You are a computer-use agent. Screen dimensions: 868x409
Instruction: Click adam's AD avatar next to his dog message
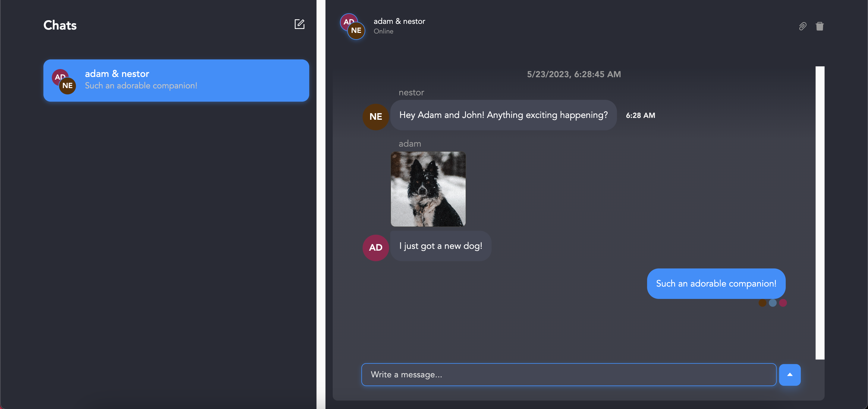click(375, 248)
